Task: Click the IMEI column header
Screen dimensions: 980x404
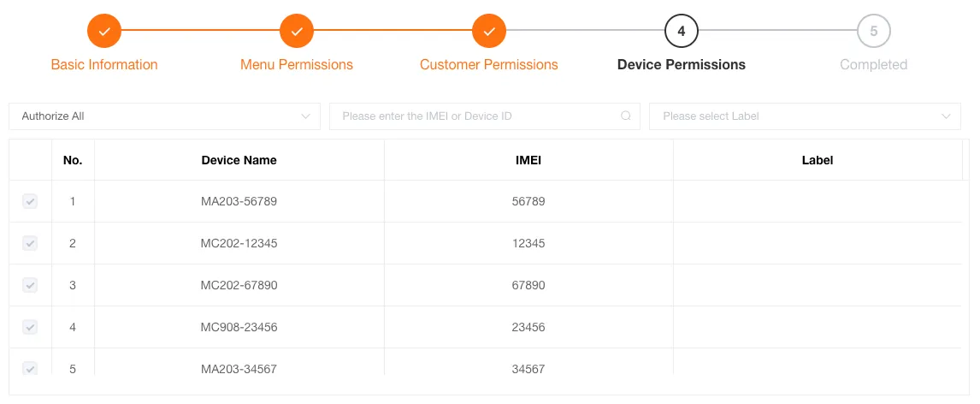Action: tap(528, 160)
